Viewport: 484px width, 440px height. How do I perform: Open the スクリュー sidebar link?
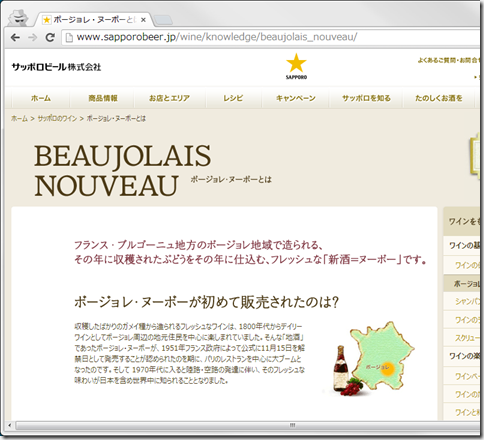coord(462,338)
